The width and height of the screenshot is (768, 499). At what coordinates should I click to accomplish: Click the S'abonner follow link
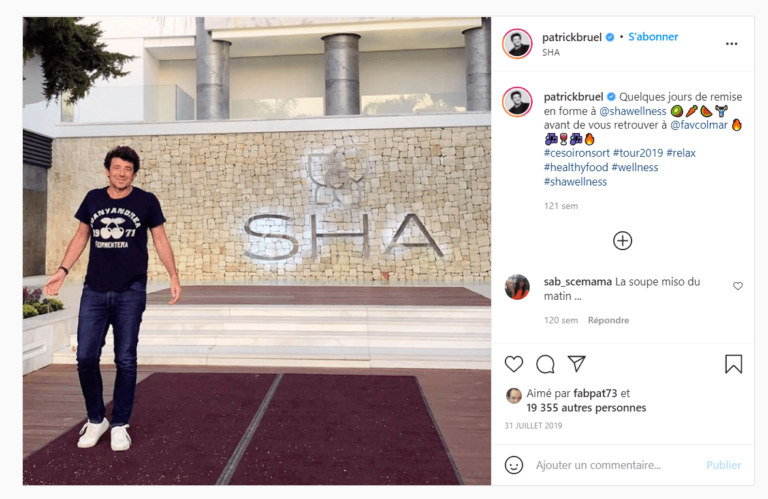[x=653, y=37]
